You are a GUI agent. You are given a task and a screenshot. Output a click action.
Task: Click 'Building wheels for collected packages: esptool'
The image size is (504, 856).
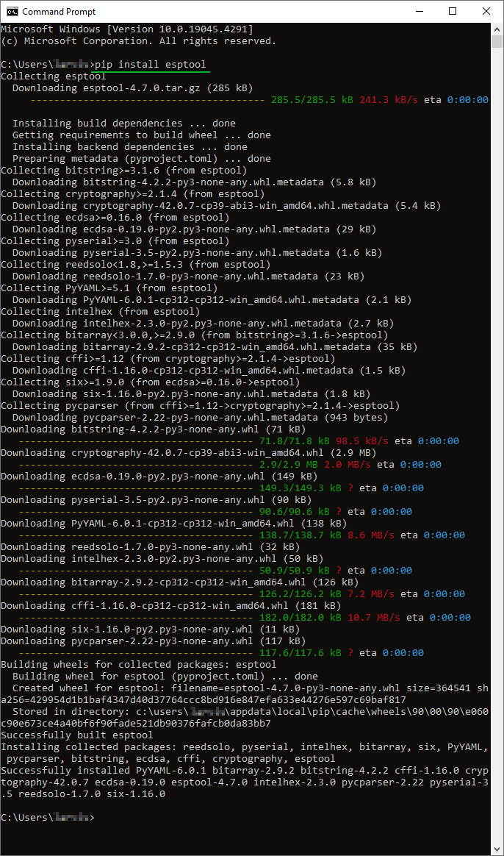point(139,664)
